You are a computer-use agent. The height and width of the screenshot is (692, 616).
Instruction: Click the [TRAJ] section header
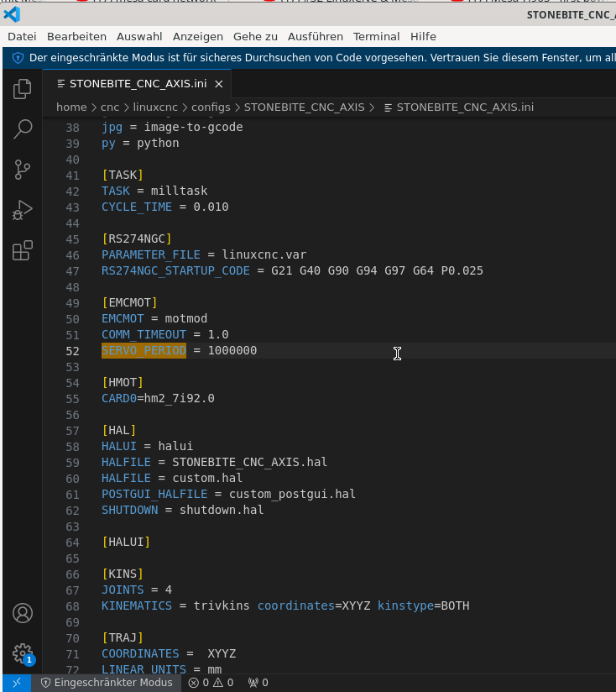(123, 637)
